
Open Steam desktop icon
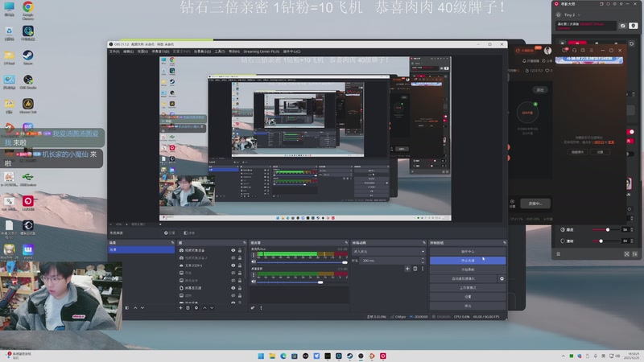[x=28, y=57]
